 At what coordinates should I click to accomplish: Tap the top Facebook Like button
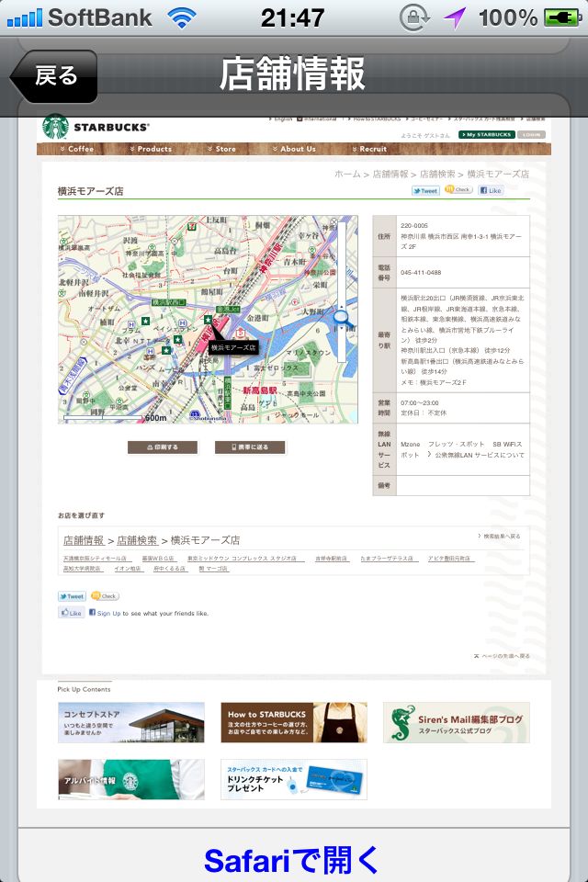click(x=491, y=190)
